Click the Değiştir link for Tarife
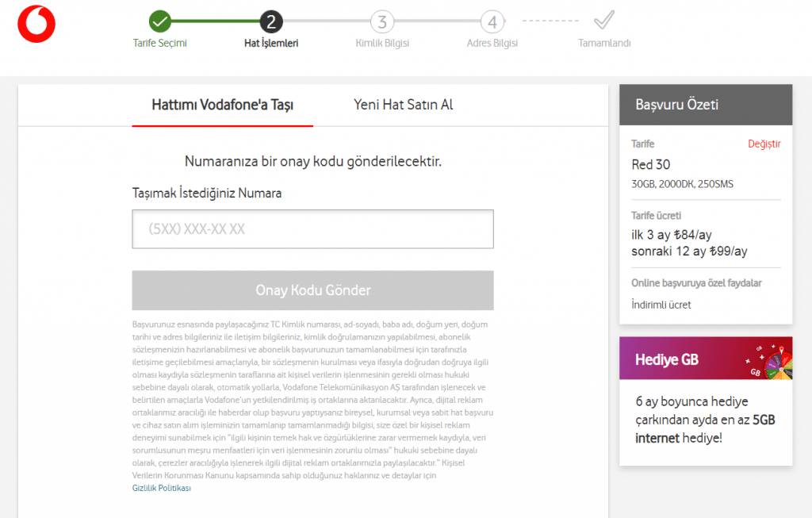Viewport: 812px width, 518px height. pos(764,144)
